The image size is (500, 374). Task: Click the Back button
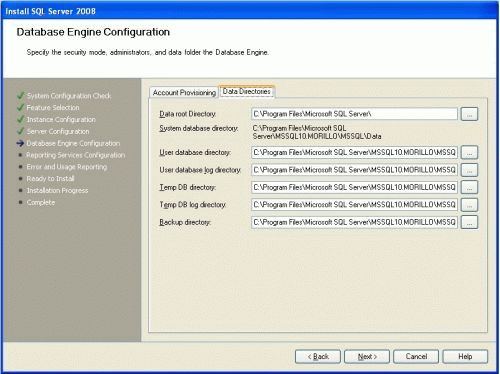pos(318,357)
